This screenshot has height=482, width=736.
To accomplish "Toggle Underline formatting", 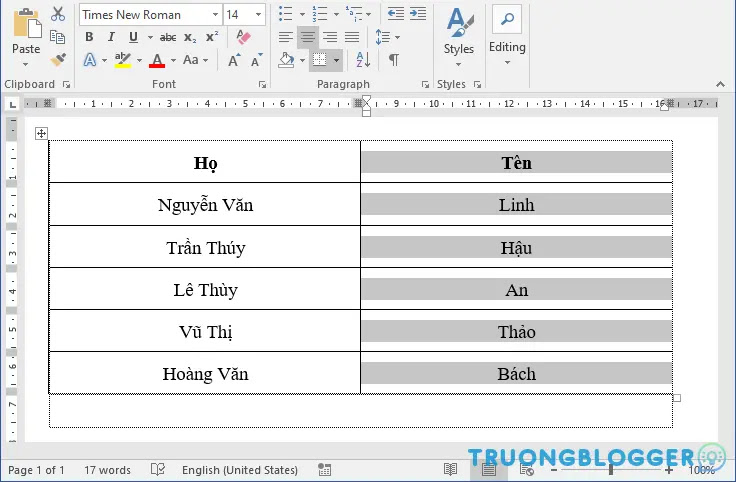I will tap(133, 37).
